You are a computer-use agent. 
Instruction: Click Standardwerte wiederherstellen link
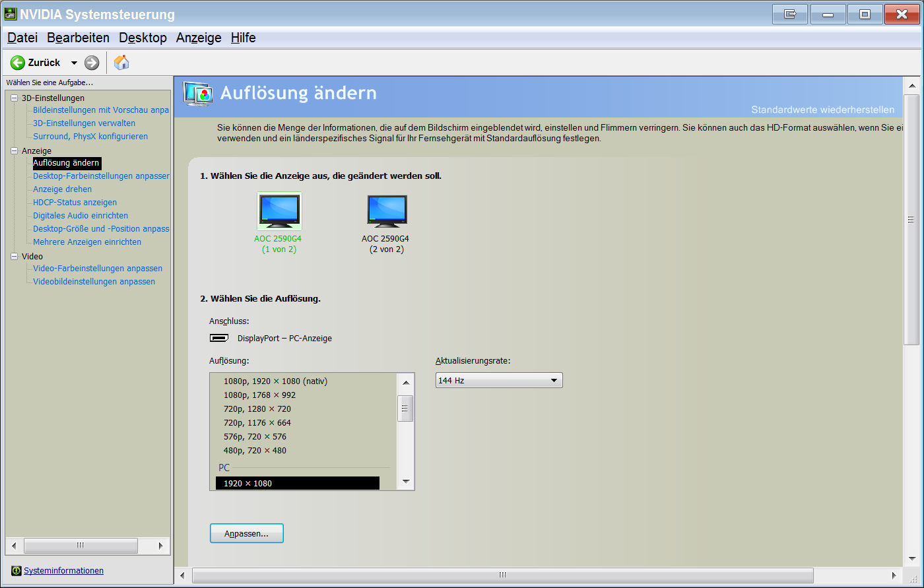[x=822, y=110]
